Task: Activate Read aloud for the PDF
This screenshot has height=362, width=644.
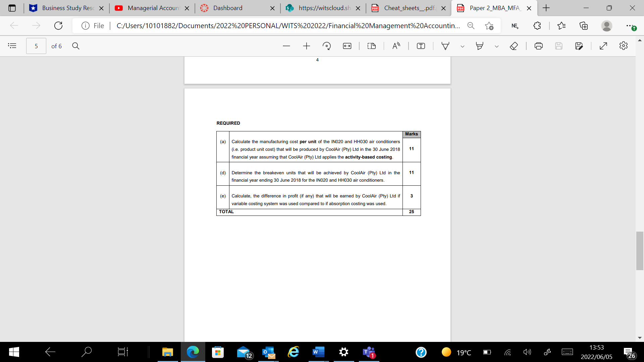Action: tap(396, 46)
